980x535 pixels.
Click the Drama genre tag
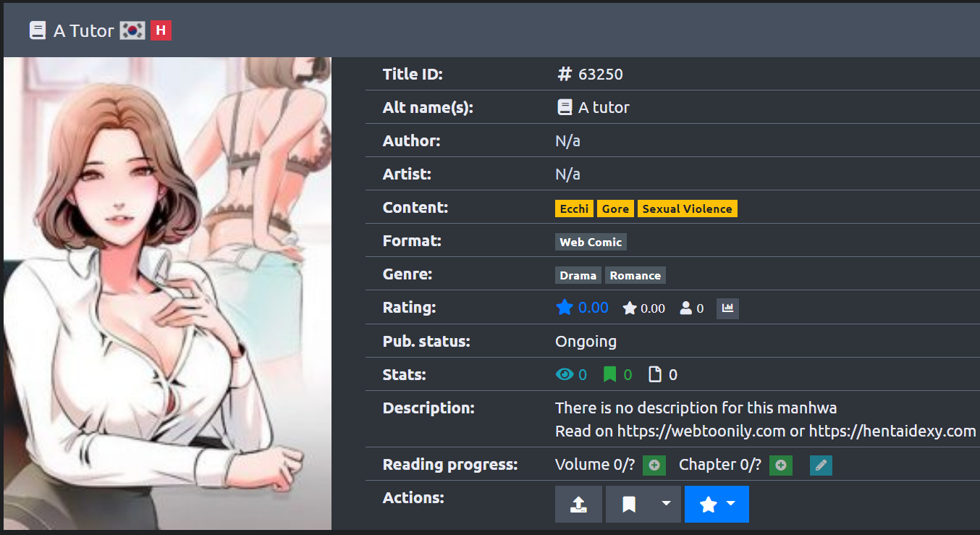point(578,275)
